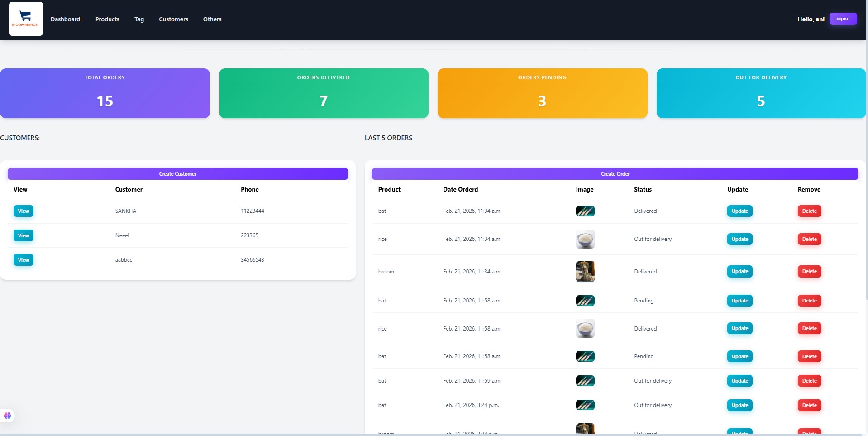Click phone number 34566543
Screen dimensions: 868x436
(x=253, y=260)
